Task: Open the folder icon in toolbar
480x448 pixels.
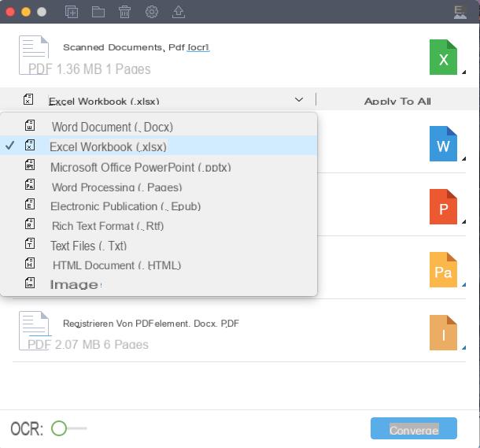Action: pos(98,12)
